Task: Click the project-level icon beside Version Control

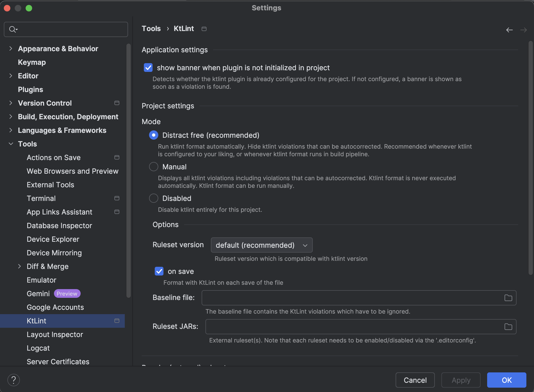Action: click(x=117, y=103)
